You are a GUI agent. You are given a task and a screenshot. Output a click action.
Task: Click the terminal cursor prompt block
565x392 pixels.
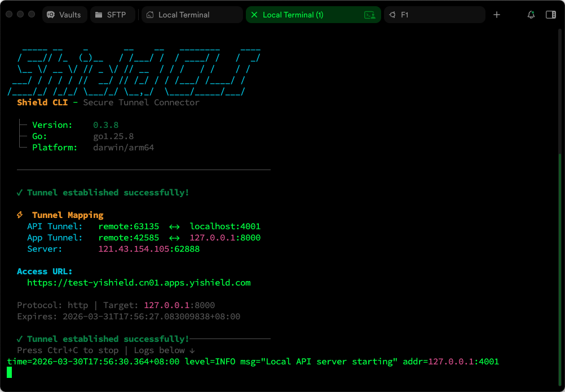pyautogui.click(x=10, y=372)
